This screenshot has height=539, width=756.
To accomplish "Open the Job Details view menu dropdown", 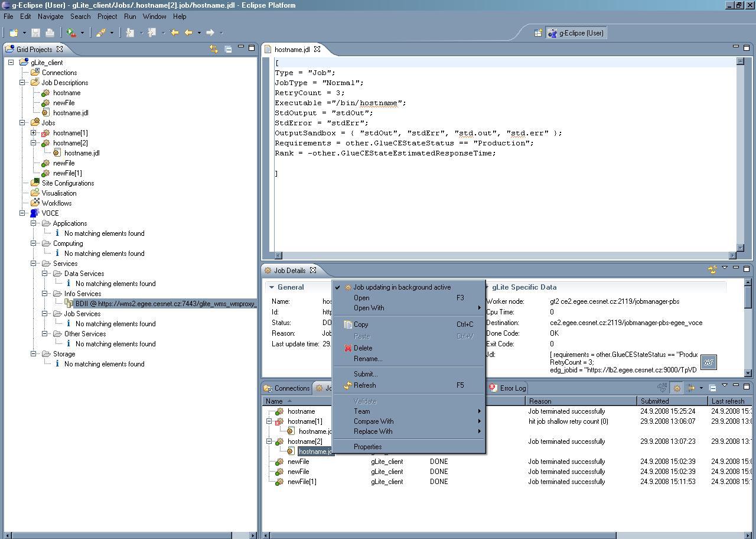I will pos(725,268).
